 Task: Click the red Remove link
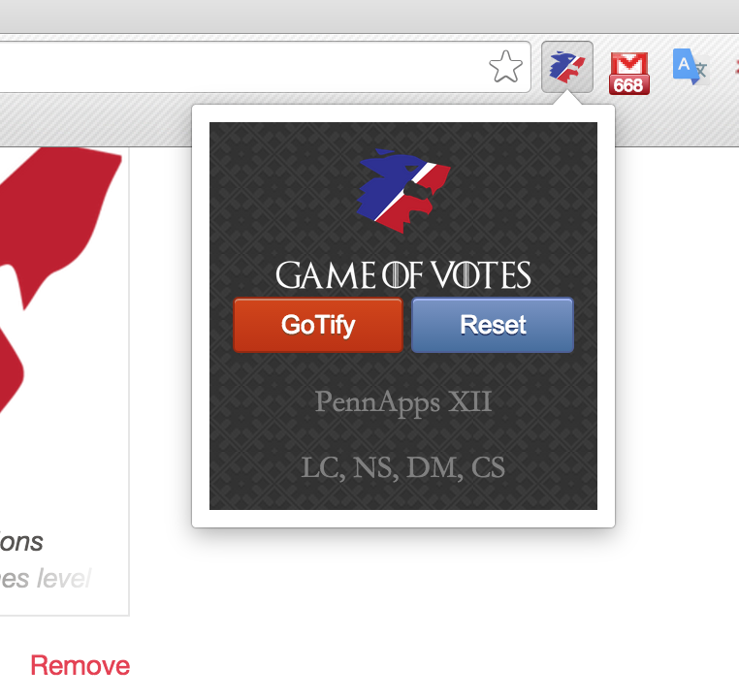80,666
